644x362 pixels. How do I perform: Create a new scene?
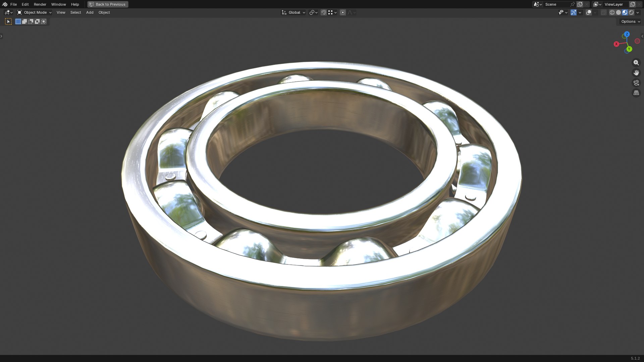(x=580, y=4)
